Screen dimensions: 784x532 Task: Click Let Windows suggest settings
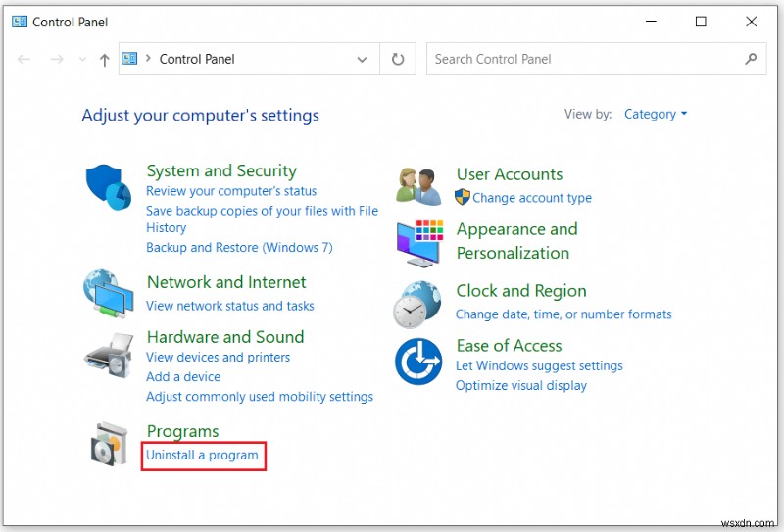click(x=539, y=366)
